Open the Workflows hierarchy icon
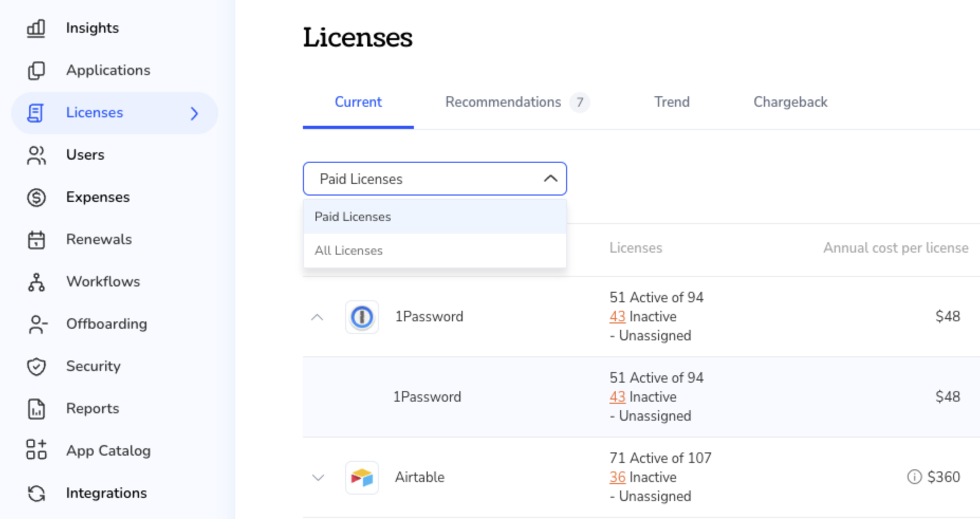The width and height of the screenshot is (980, 519). (x=36, y=282)
